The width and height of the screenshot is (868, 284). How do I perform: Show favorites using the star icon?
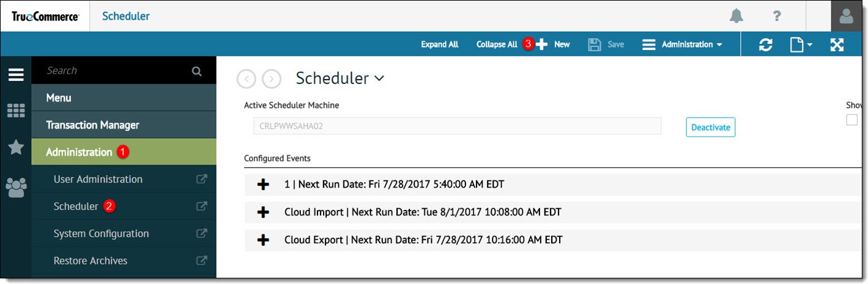click(16, 148)
